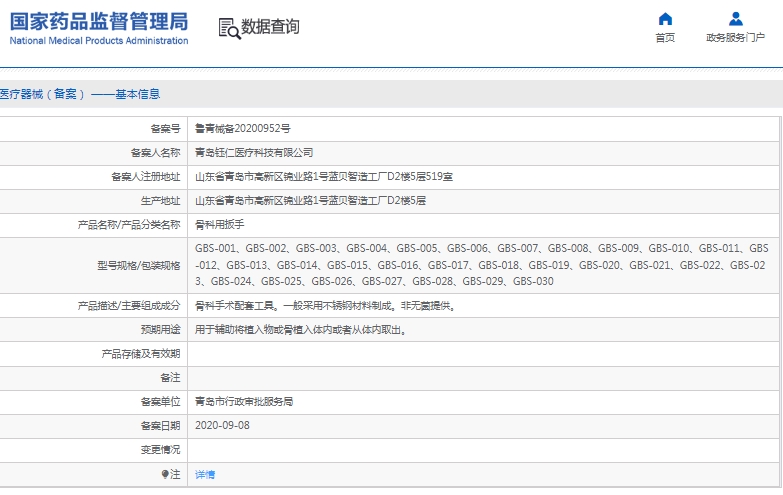Screen dimensions: 783x495
Task: Click the 备注 label
Action: click(x=170, y=378)
